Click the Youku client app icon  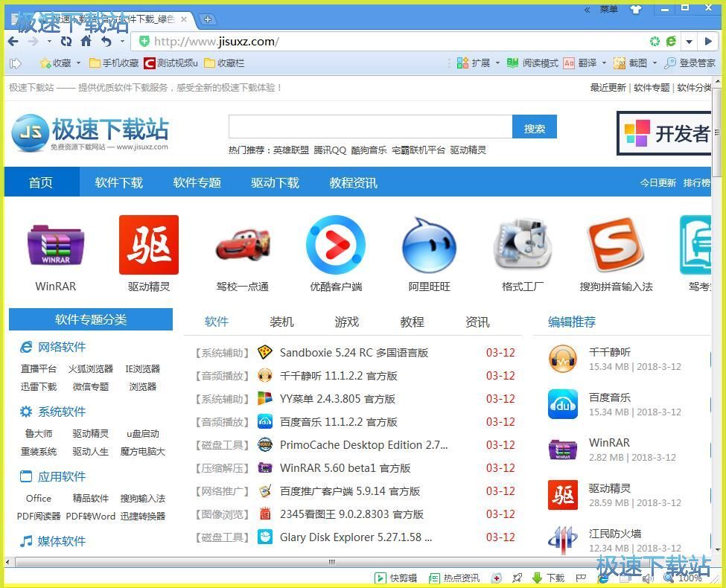(x=335, y=246)
